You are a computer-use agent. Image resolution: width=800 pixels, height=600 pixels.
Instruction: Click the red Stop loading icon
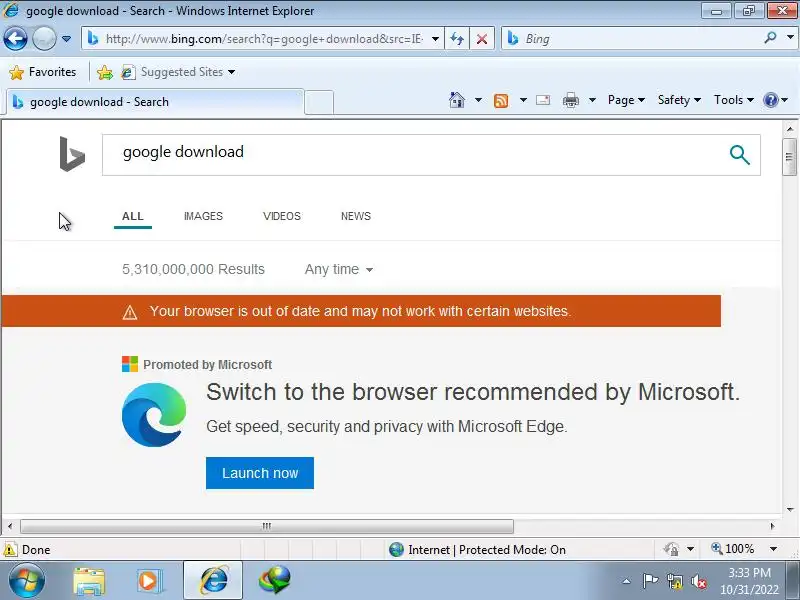tap(482, 39)
